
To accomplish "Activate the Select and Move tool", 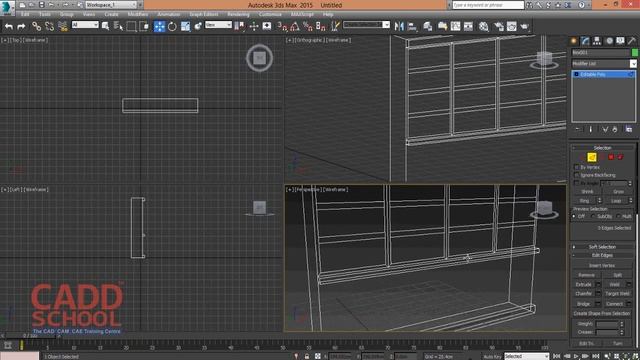I will point(159,27).
